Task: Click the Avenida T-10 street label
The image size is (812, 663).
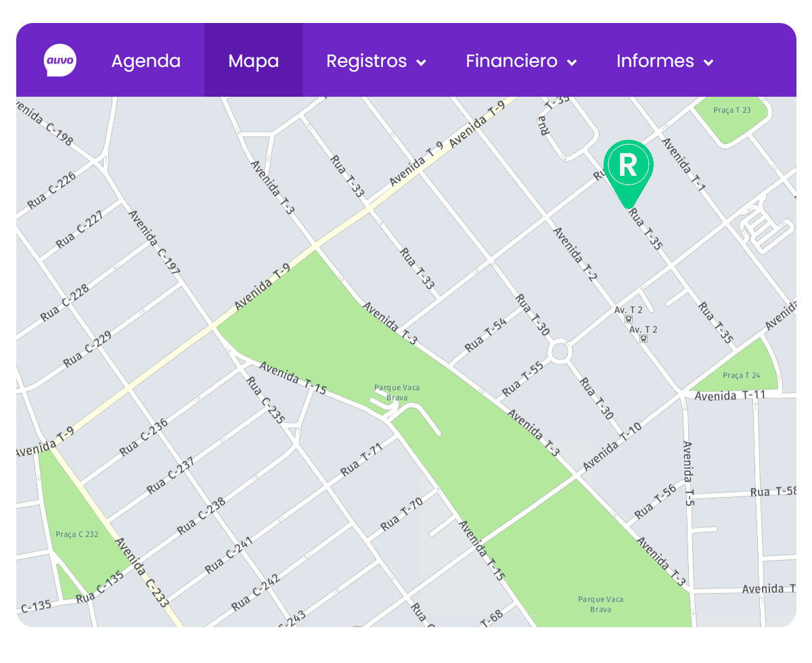Action: point(611,447)
